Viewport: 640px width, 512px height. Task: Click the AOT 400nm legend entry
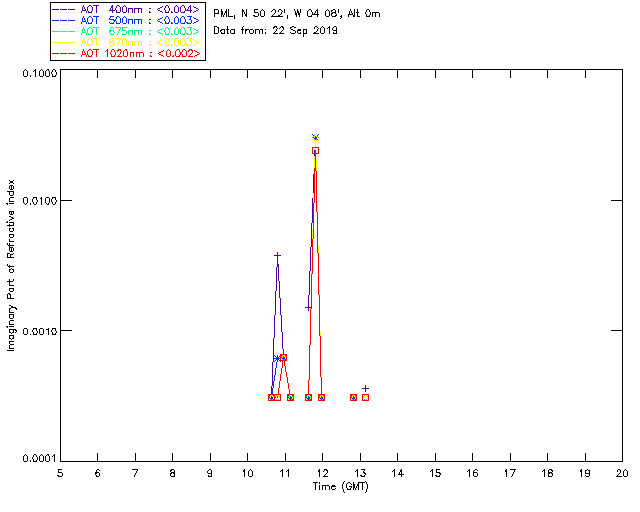coord(127,9)
